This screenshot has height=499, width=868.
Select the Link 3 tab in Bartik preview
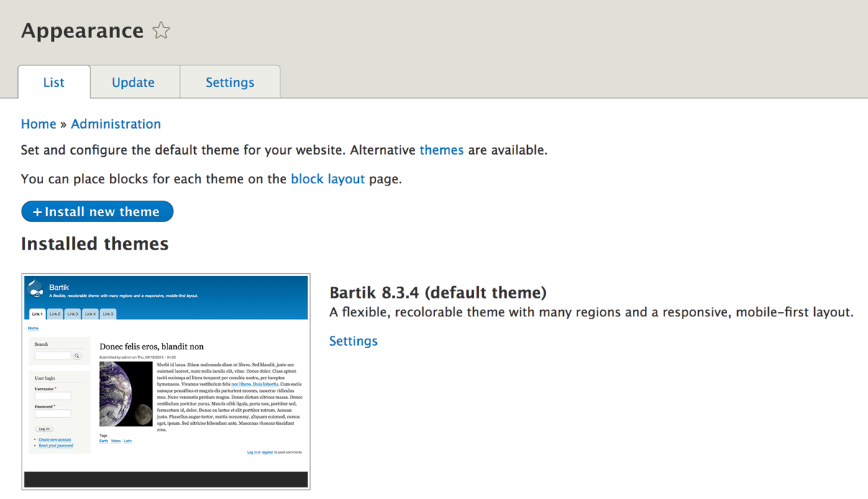[73, 314]
